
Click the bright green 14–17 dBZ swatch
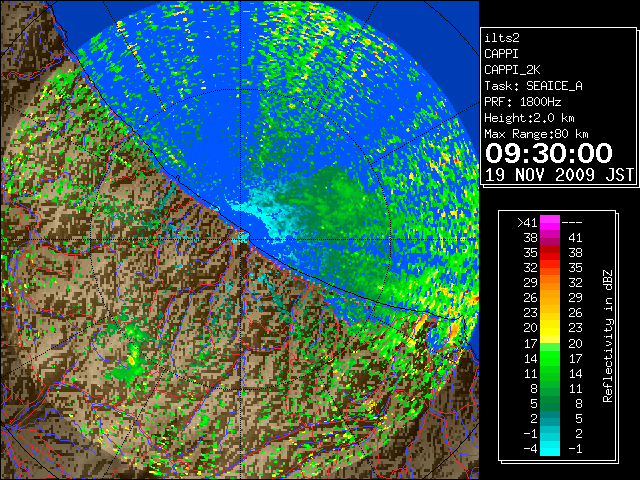point(550,358)
